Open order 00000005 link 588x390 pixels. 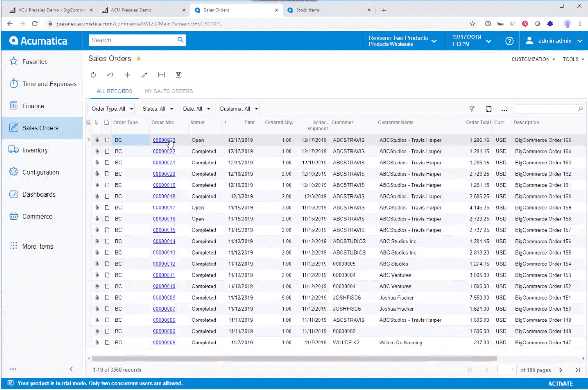(x=164, y=343)
